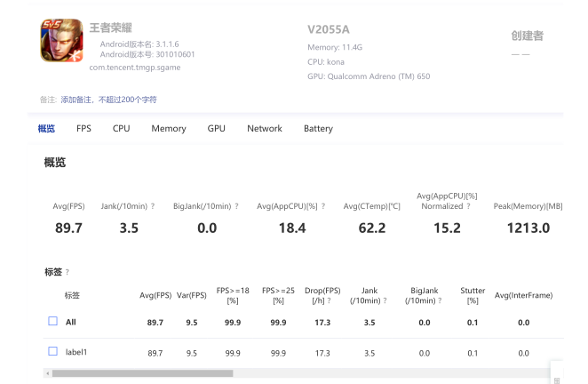This screenshot has width=588, height=384.
Task: Click left arrow of horizontal scrollbar
Action: [x=47, y=373]
